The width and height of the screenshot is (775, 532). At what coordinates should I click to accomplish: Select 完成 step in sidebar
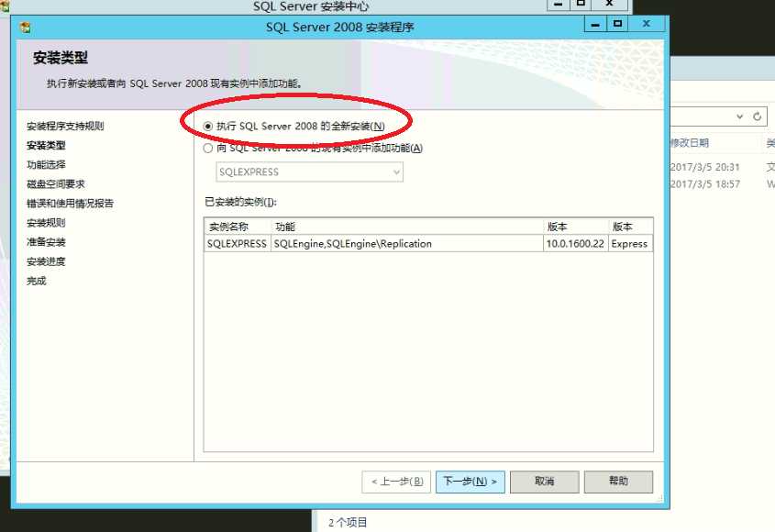click(x=37, y=281)
